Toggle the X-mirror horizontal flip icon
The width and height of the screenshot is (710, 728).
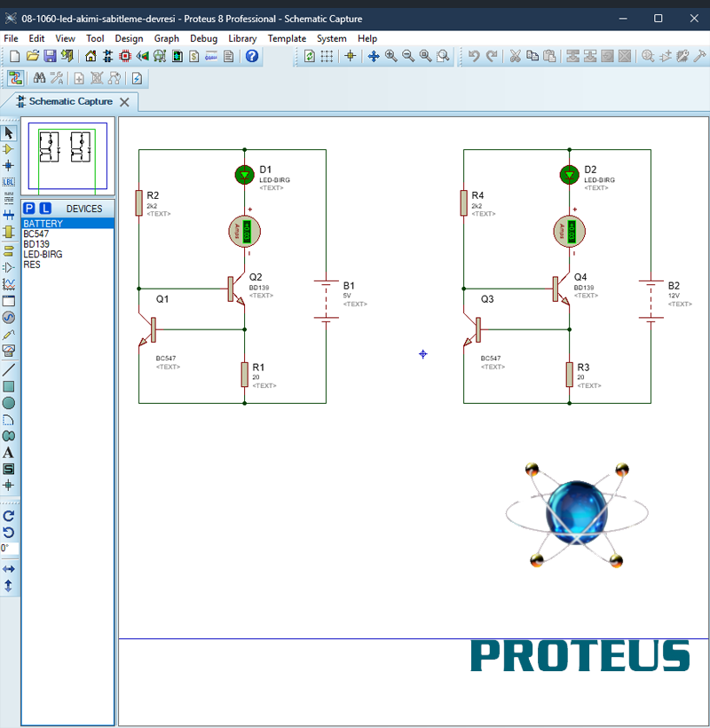[x=9, y=568]
